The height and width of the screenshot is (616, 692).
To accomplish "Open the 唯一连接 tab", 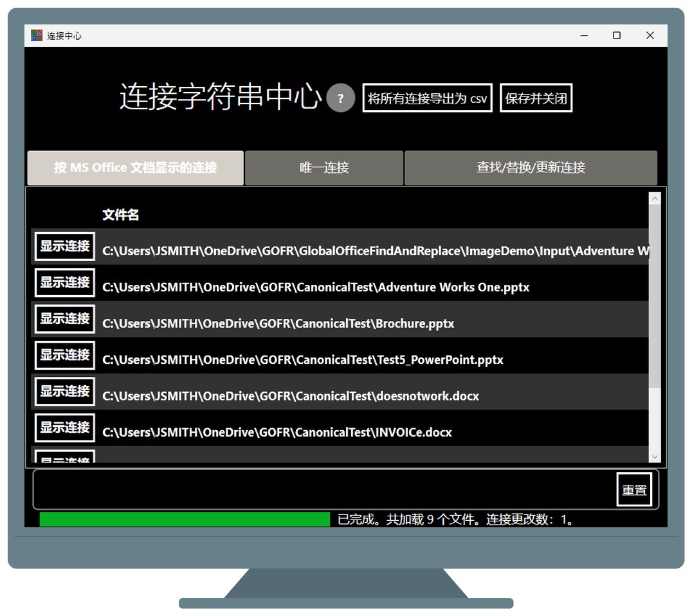I will pyautogui.click(x=324, y=168).
